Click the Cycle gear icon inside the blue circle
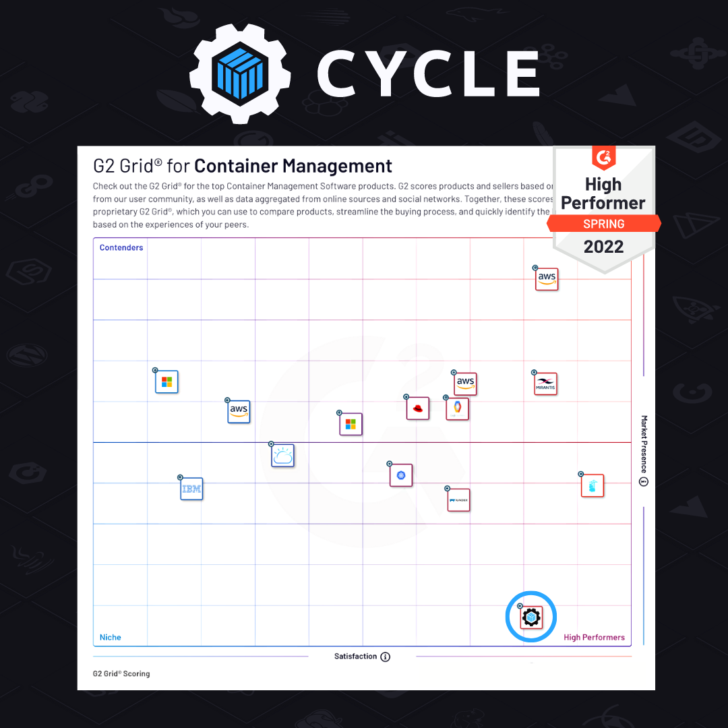This screenshot has height=728, width=728. (x=531, y=617)
